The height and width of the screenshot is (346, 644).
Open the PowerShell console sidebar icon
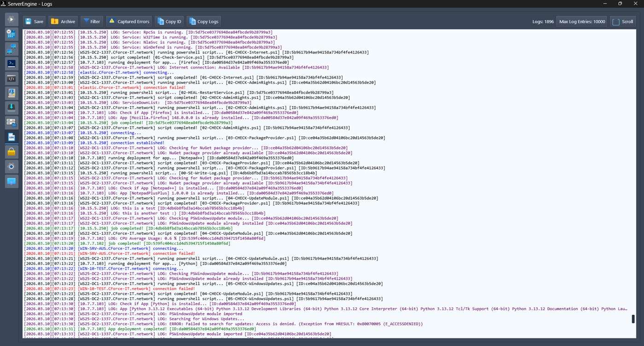(x=12, y=63)
